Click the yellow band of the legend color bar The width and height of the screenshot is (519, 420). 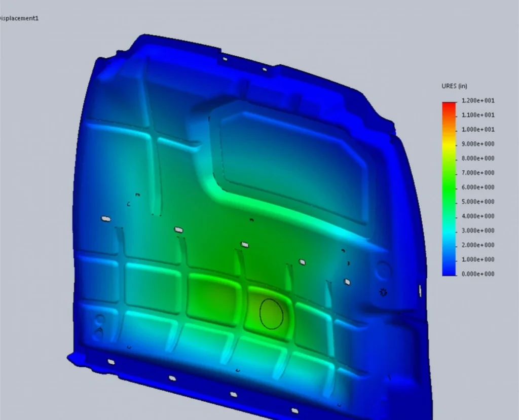(449, 145)
